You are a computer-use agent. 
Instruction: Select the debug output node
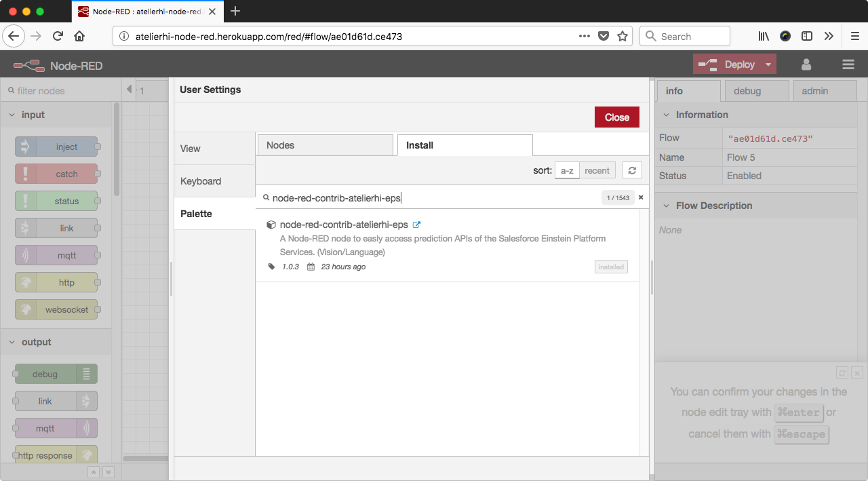pyautogui.click(x=56, y=374)
